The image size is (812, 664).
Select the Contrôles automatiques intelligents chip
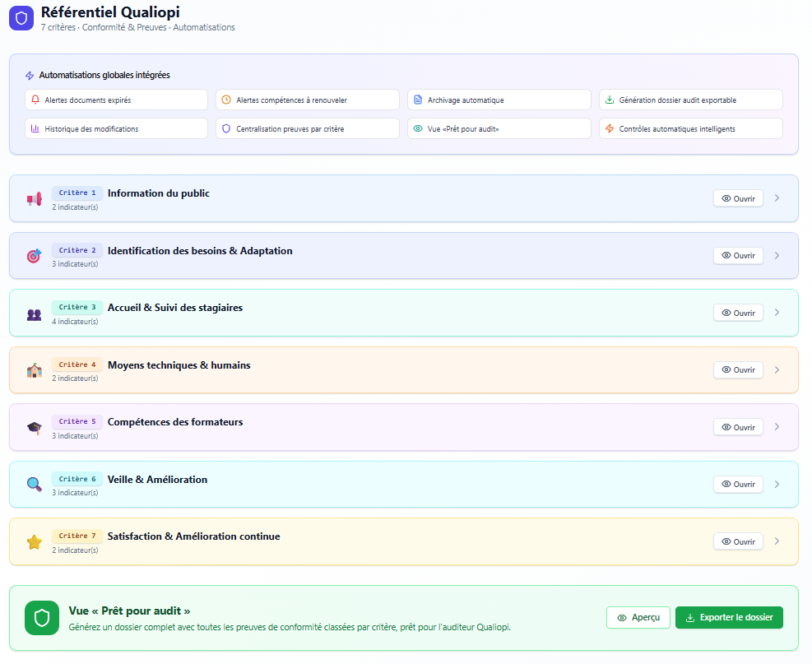[x=691, y=128]
